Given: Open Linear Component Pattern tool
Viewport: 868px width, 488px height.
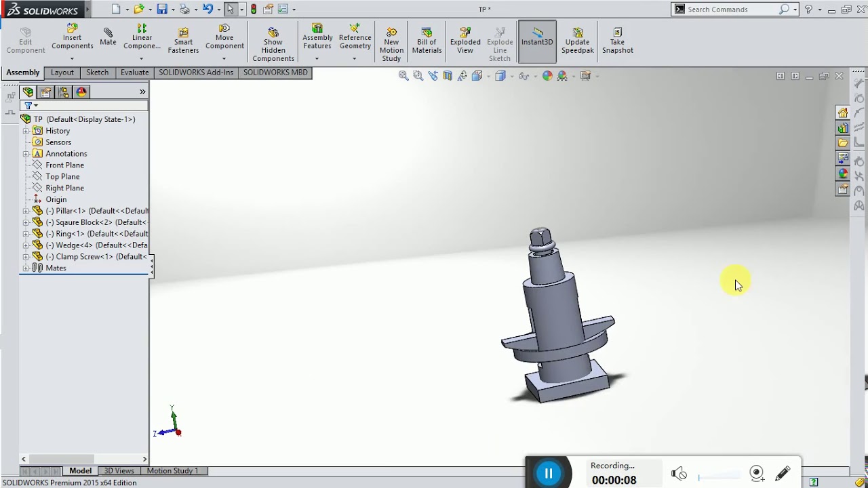Looking at the screenshot, I should (x=142, y=37).
